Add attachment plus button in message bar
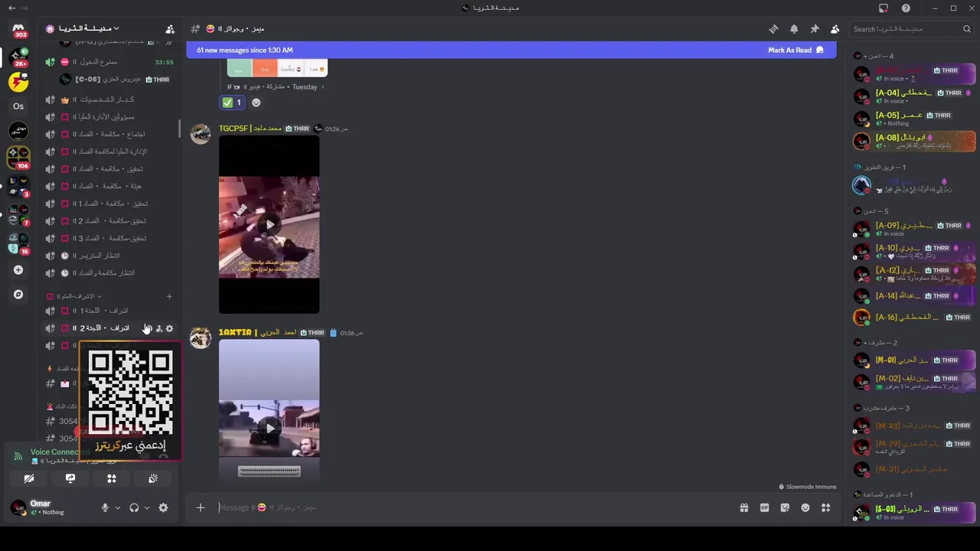The width and height of the screenshot is (980, 551). (201, 507)
